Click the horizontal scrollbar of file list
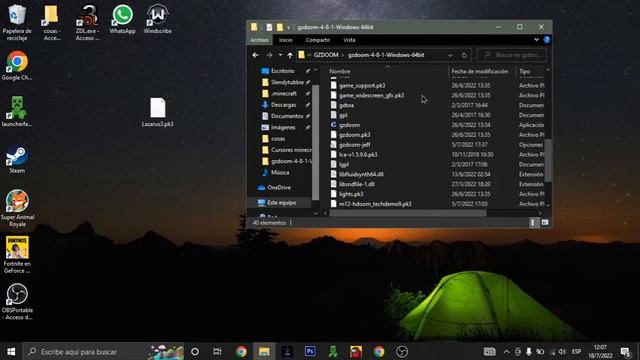Image resolution: width=640 pixels, height=360 pixels. click(x=408, y=213)
